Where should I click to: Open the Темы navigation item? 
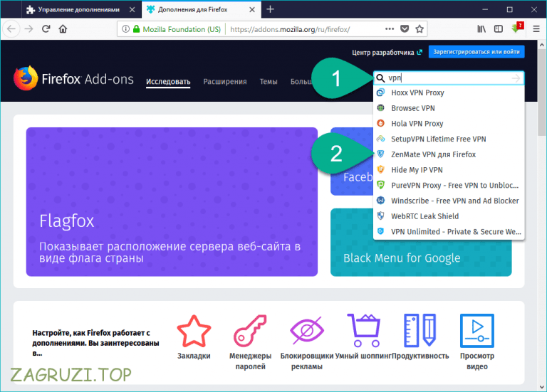[269, 82]
